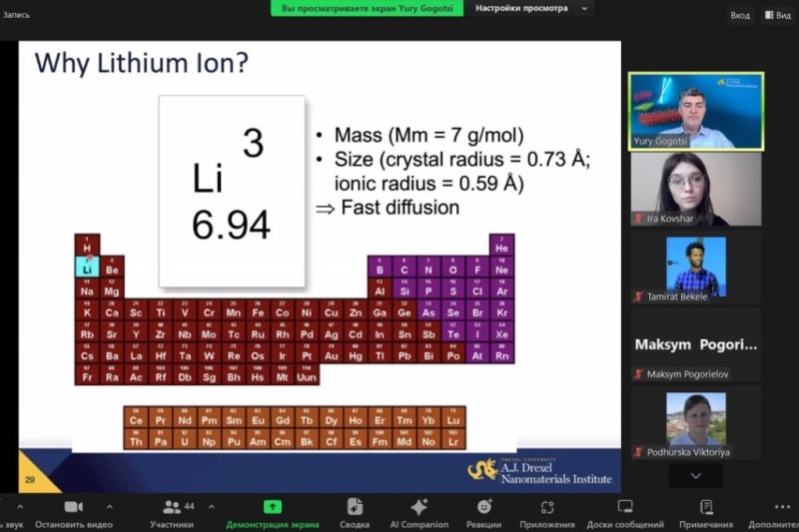Click the Mass (Mm = 7 g/mol) bullet

[x=428, y=135]
